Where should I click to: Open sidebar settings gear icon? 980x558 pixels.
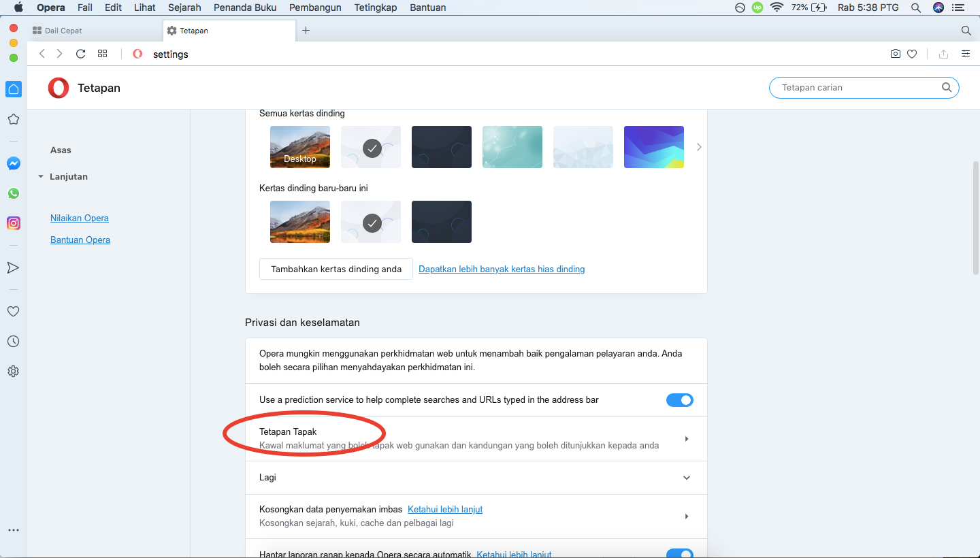click(13, 372)
